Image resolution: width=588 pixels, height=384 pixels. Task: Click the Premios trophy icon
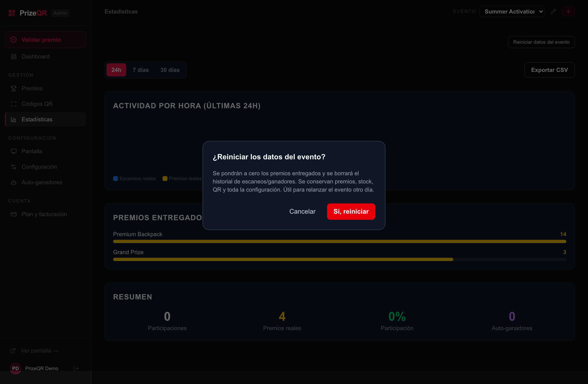(x=14, y=88)
